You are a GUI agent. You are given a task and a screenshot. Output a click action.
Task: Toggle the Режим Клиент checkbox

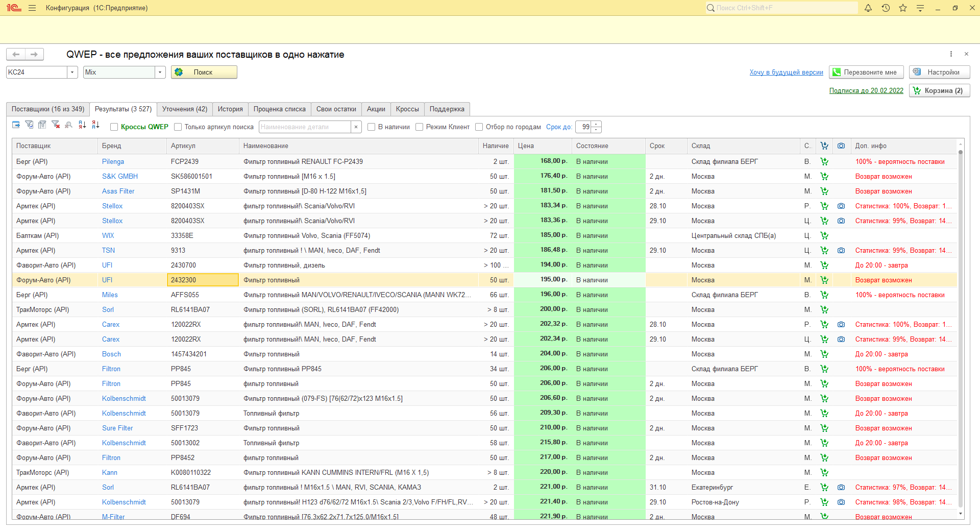420,127
